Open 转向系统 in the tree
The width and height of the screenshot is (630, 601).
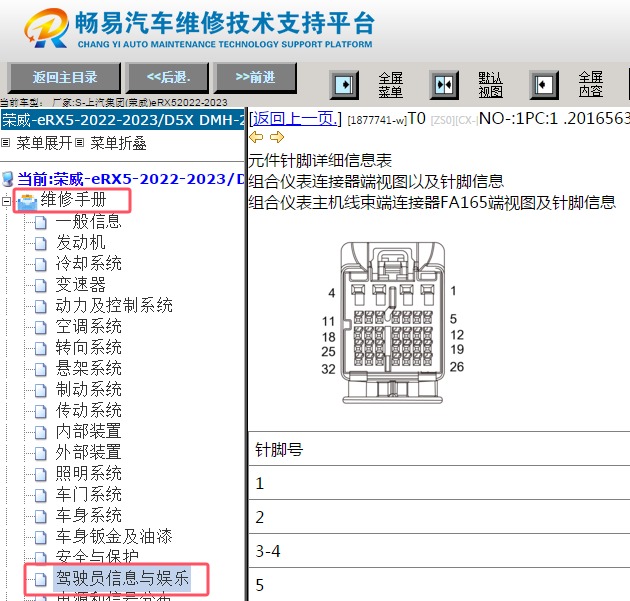click(88, 348)
